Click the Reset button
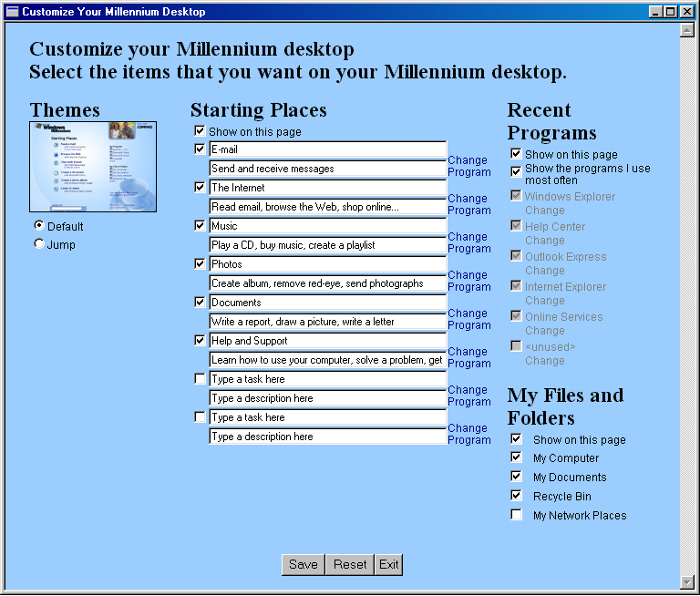This screenshot has width=700, height=596. click(x=350, y=565)
